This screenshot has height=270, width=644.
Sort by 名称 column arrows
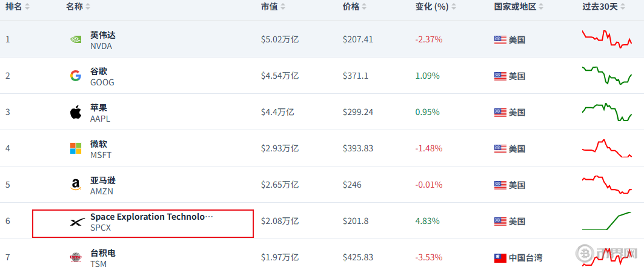(88, 7)
